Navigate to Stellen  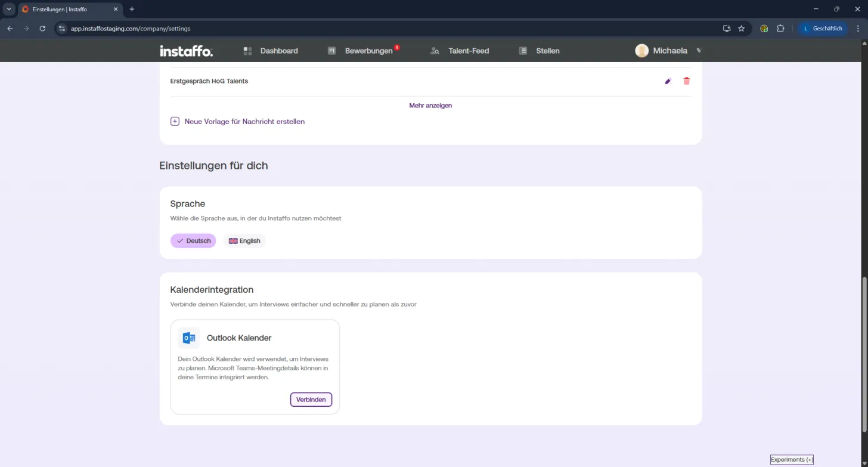coord(539,51)
